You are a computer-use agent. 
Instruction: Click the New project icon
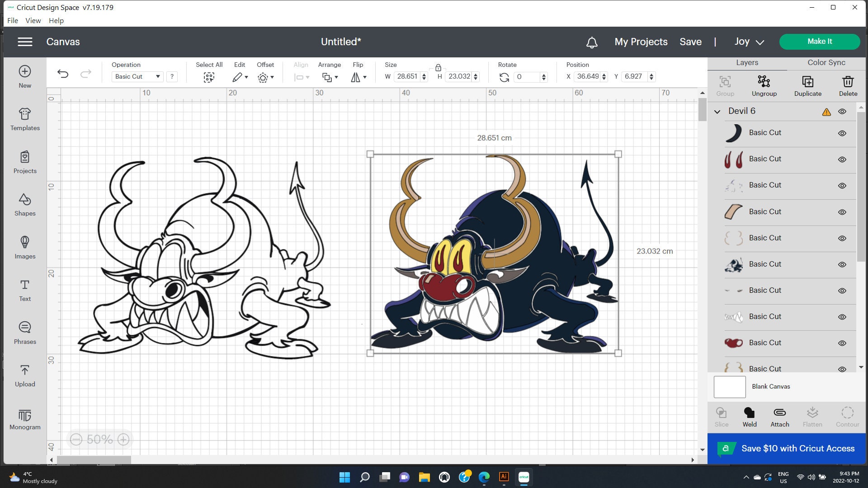click(x=25, y=71)
